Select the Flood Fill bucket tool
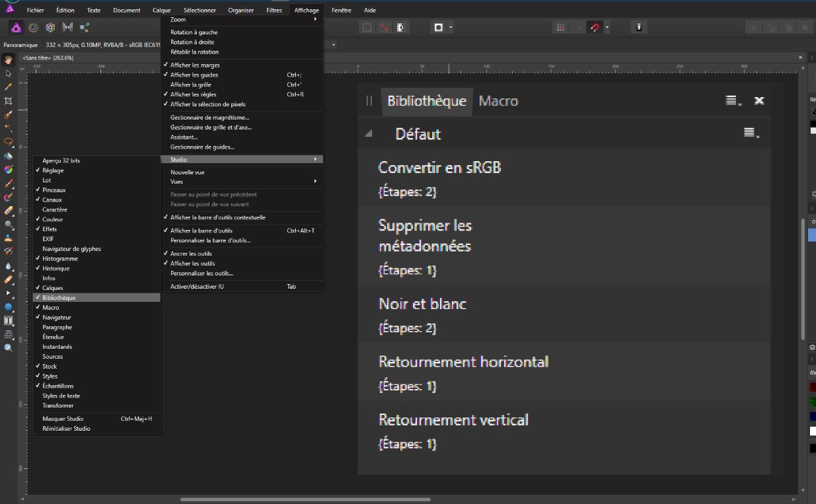This screenshot has width=816, height=504. tap(9, 156)
